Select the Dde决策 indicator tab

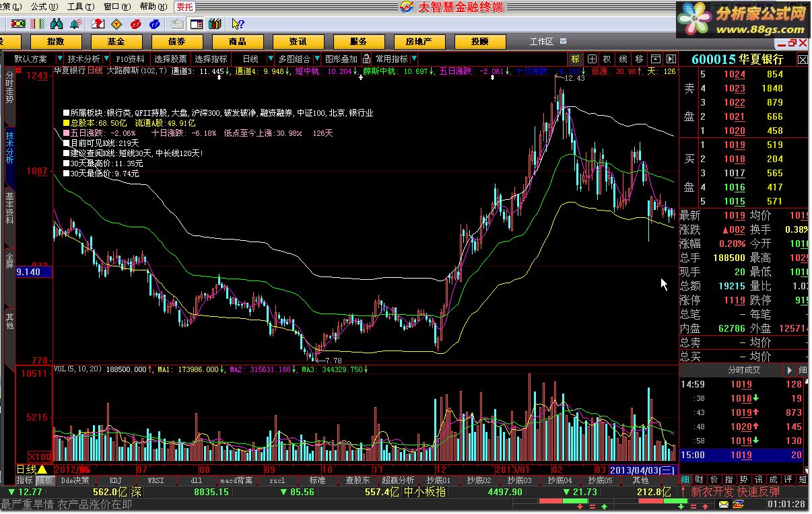coord(75,480)
